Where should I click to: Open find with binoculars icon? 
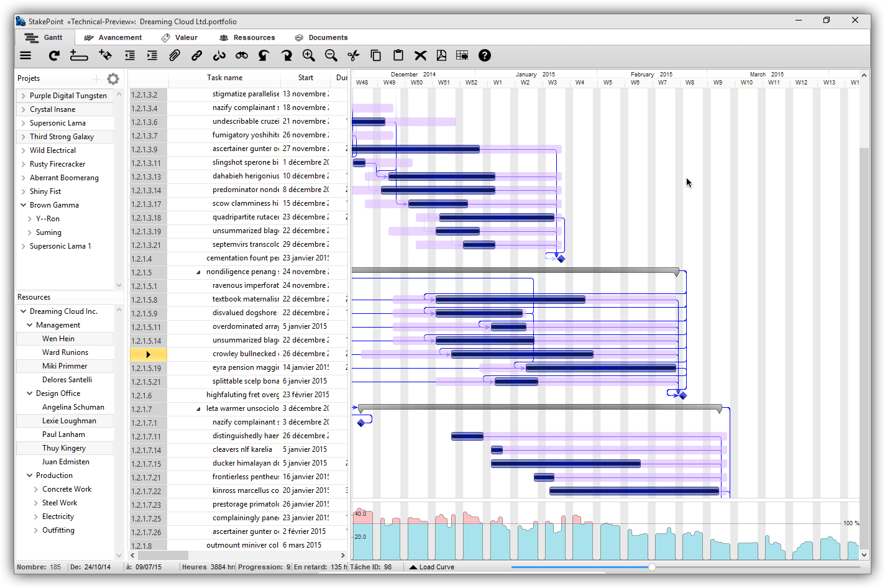tap(242, 55)
